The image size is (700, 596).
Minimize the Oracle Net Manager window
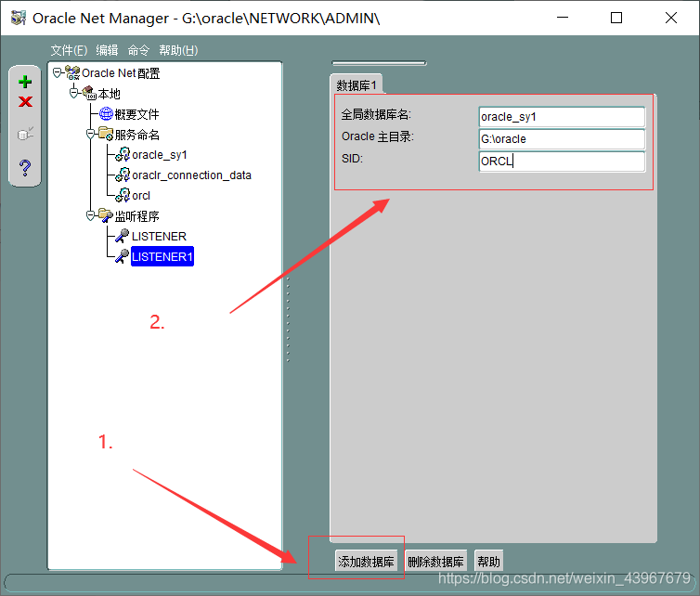[563, 18]
